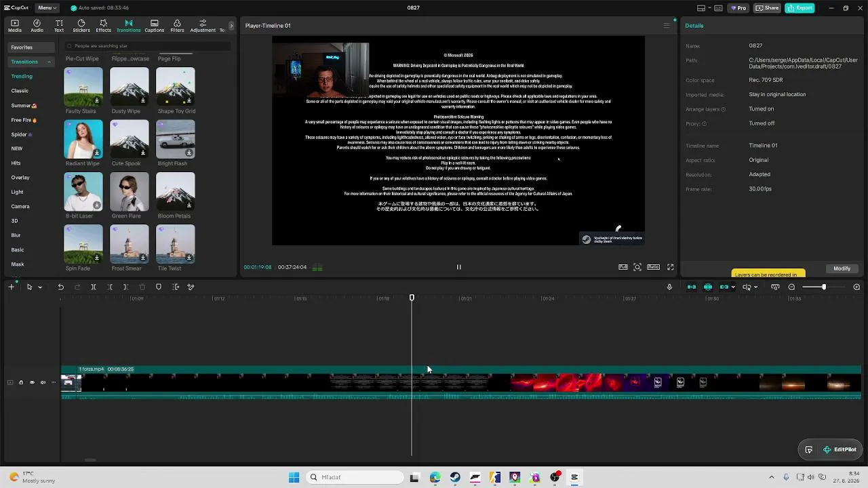Screen dimensions: 868x488
Task: Click the taskbar search box
Action: coord(355,477)
